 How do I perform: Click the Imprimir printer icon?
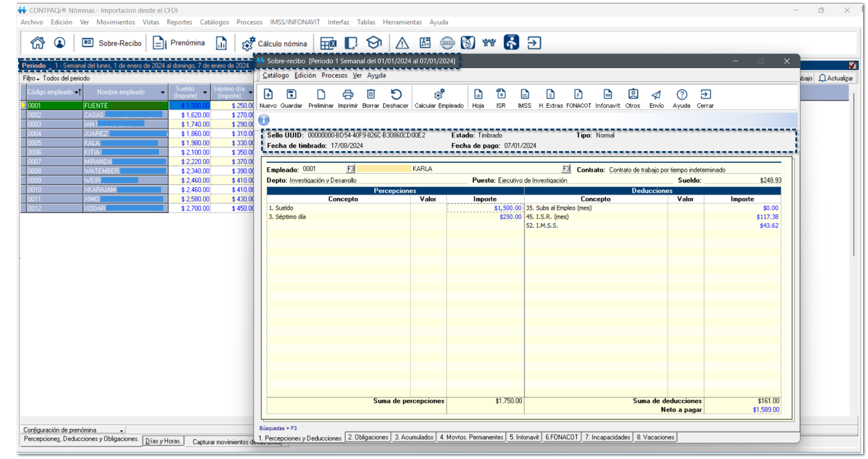point(347,95)
